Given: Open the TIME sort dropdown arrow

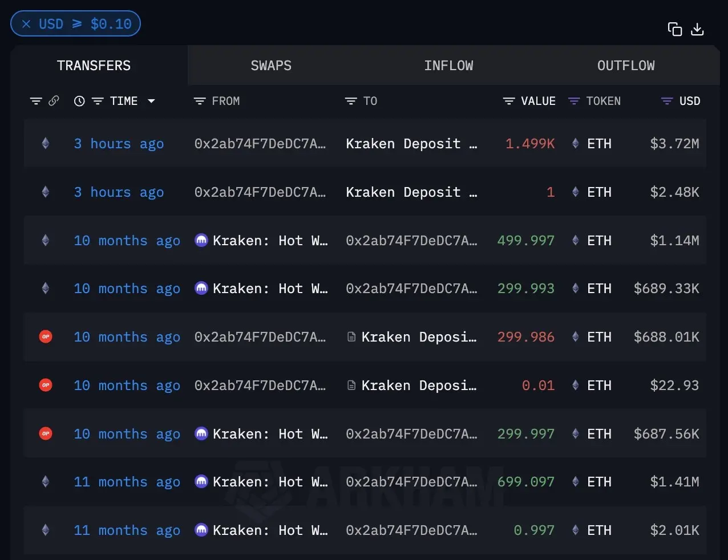Looking at the screenshot, I should click(x=151, y=101).
